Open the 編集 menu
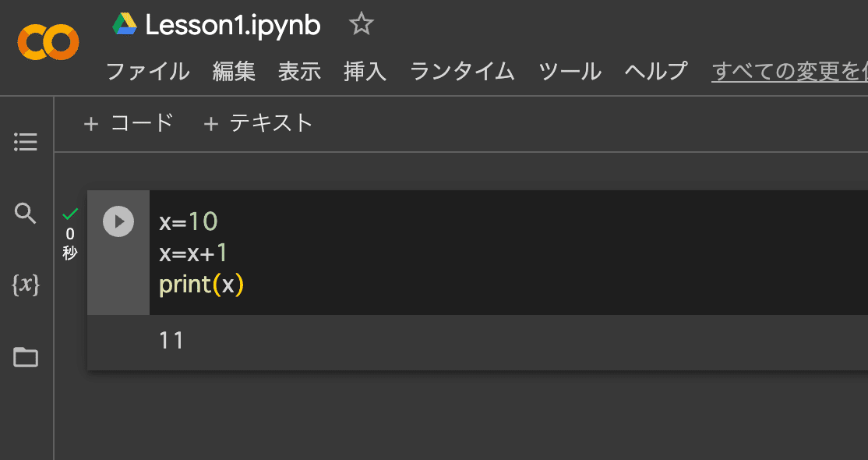This screenshot has width=868, height=460. 234,71
